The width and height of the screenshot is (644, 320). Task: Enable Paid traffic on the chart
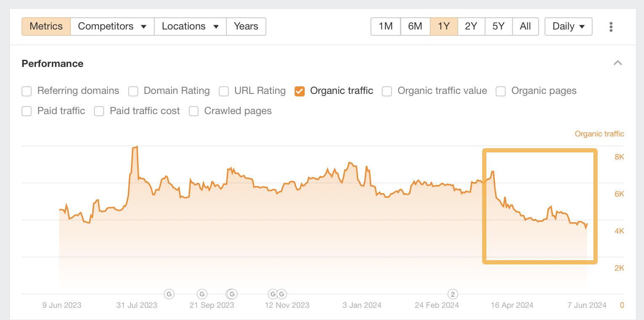click(x=26, y=111)
